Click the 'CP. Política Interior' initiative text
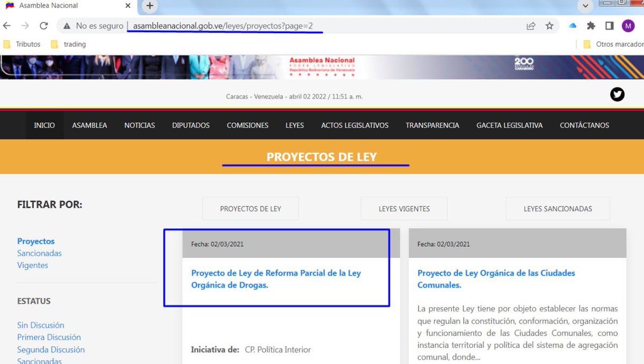 click(278, 350)
